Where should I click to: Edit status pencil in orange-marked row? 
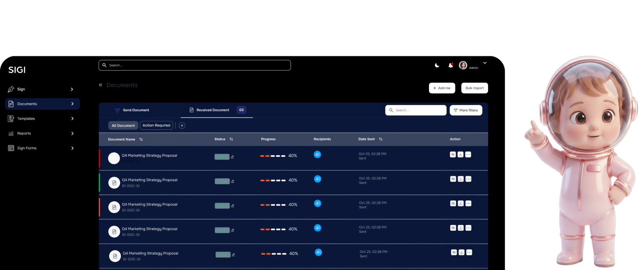233,206
